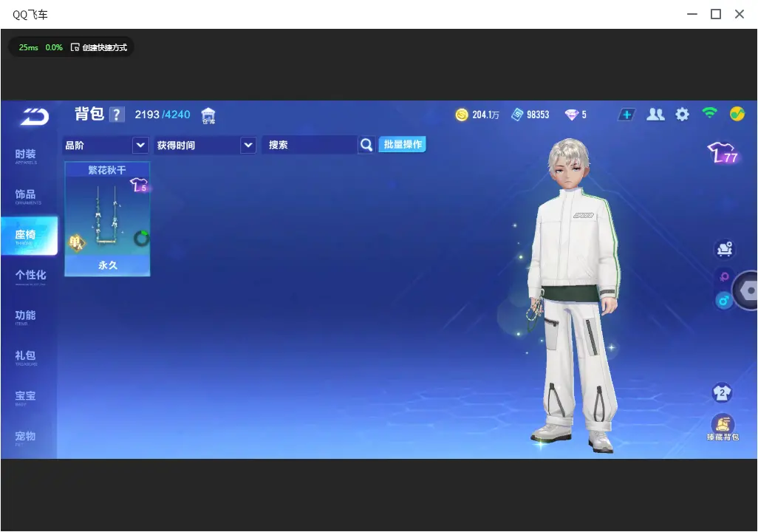This screenshot has height=532, width=758.
Task: Select the 个性化 tab
Action: click(30, 276)
